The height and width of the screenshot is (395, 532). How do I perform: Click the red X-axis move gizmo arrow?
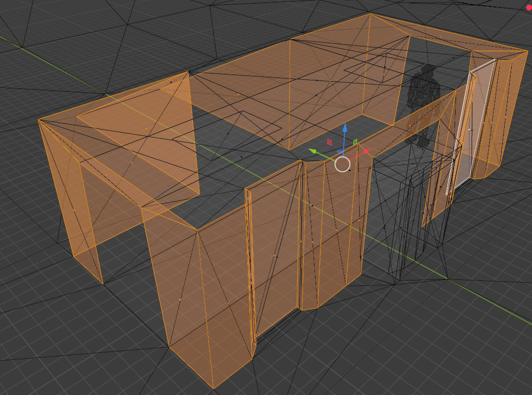coord(366,151)
